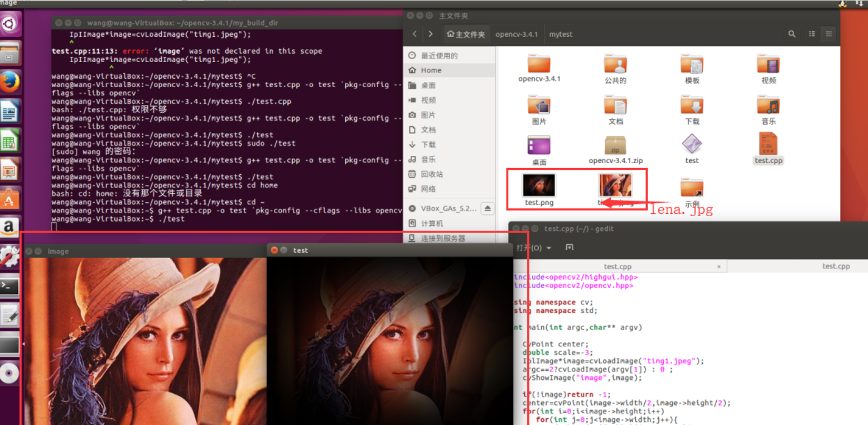868x425 pixels.
Task: Switch to Terminal via dock icon
Action: point(10,286)
